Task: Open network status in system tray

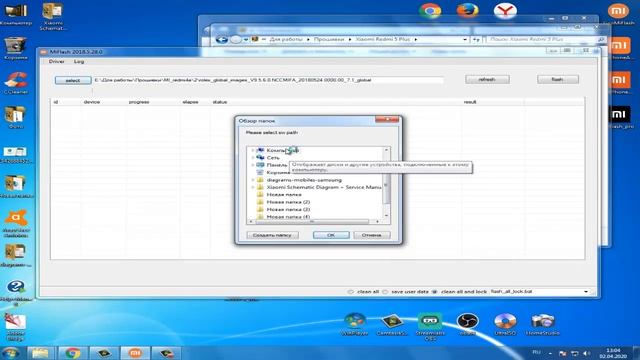Action: [x=575, y=353]
